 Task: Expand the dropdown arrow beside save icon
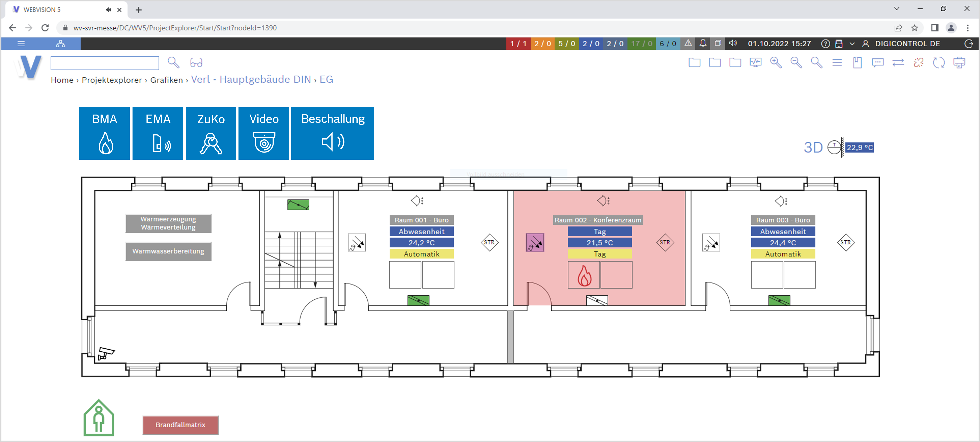pos(852,44)
